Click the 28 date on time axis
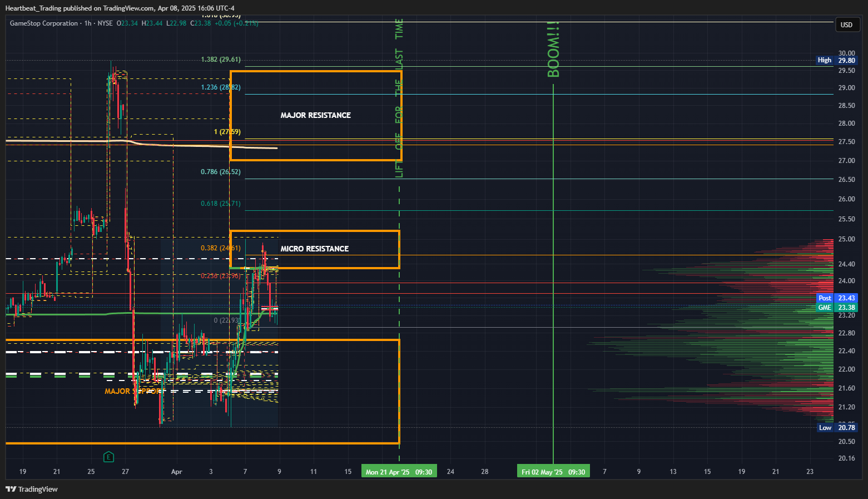The height and width of the screenshot is (499, 868). coord(485,472)
